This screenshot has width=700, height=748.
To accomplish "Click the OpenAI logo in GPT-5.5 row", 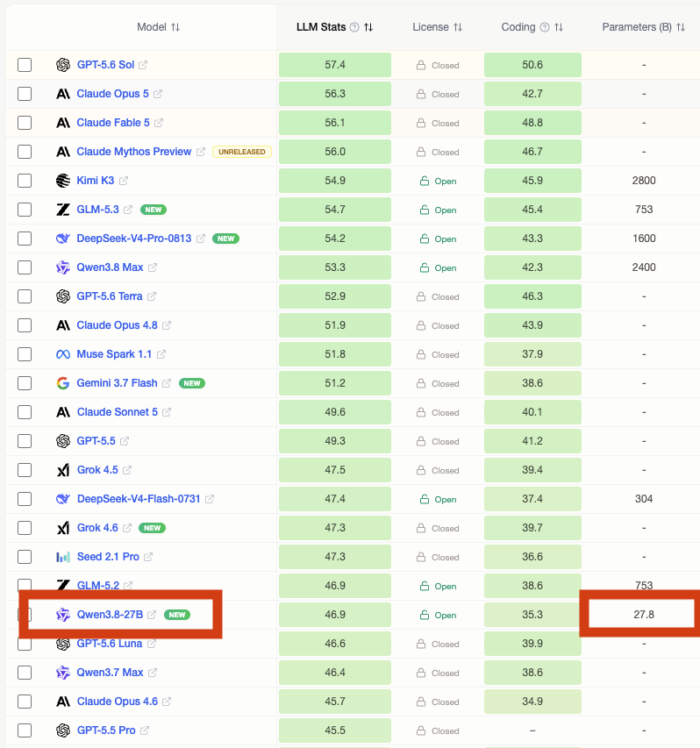I will click(x=63, y=441).
